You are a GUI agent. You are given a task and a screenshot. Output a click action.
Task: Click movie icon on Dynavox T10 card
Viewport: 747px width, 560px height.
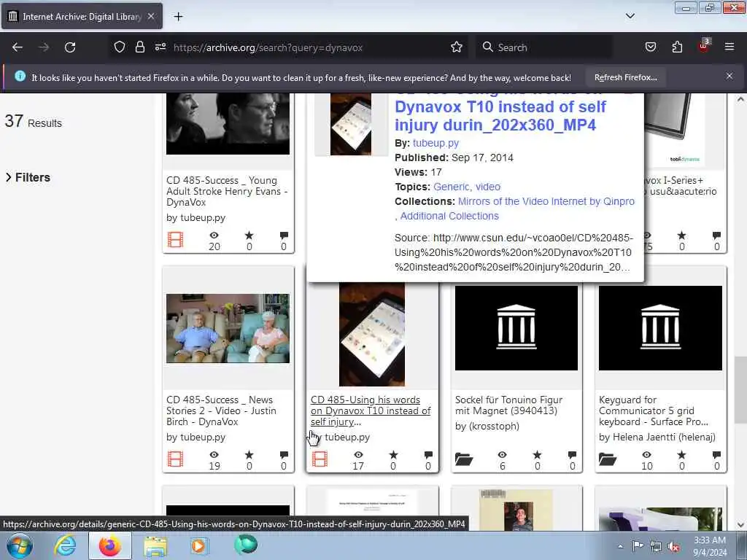click(x=320, y=459)
